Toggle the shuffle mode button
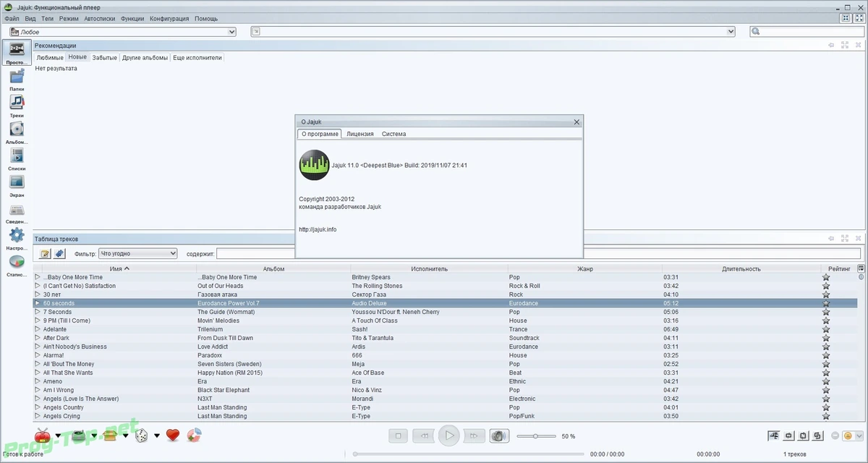 (818, 436)
